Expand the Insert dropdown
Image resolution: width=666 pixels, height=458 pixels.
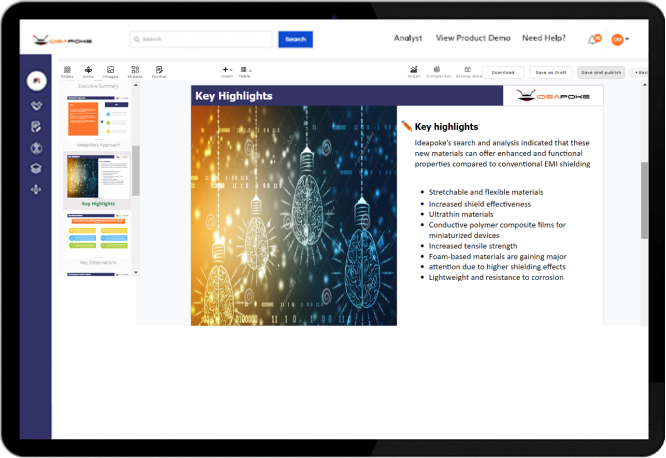point(227,71)
